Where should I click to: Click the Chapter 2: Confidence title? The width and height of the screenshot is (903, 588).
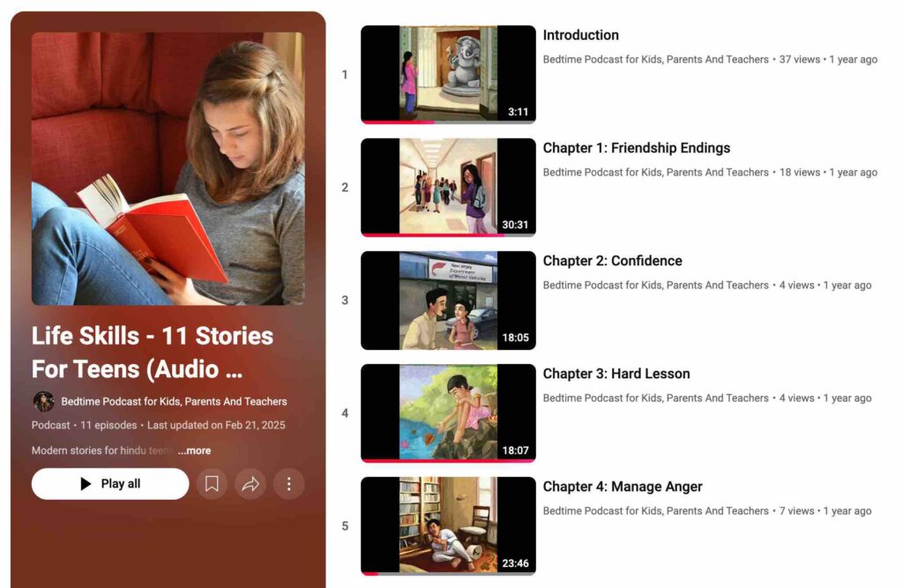[612, 261]
